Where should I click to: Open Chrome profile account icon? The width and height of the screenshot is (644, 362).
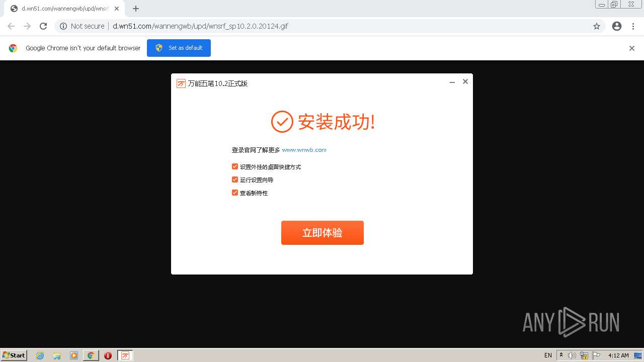click(617, 26)
